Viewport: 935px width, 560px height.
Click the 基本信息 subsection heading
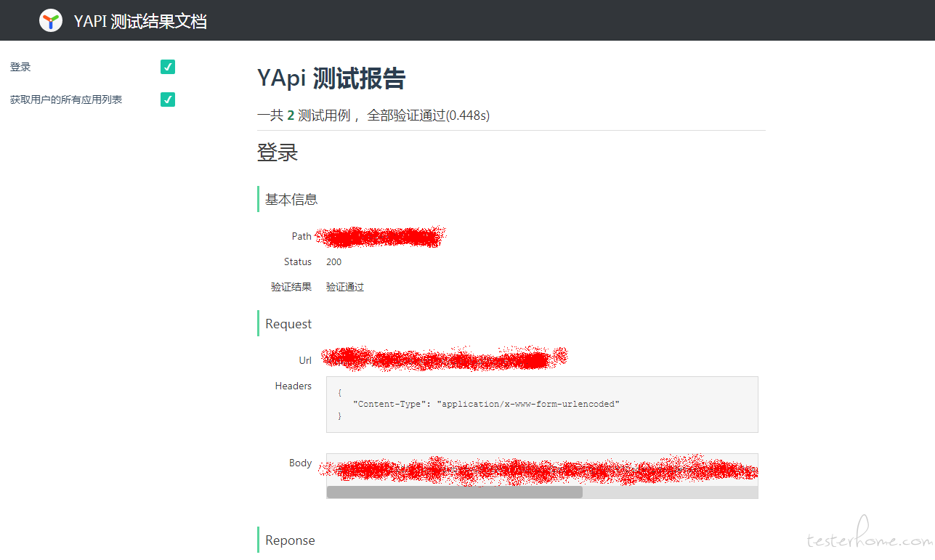[x=291, y=199]
